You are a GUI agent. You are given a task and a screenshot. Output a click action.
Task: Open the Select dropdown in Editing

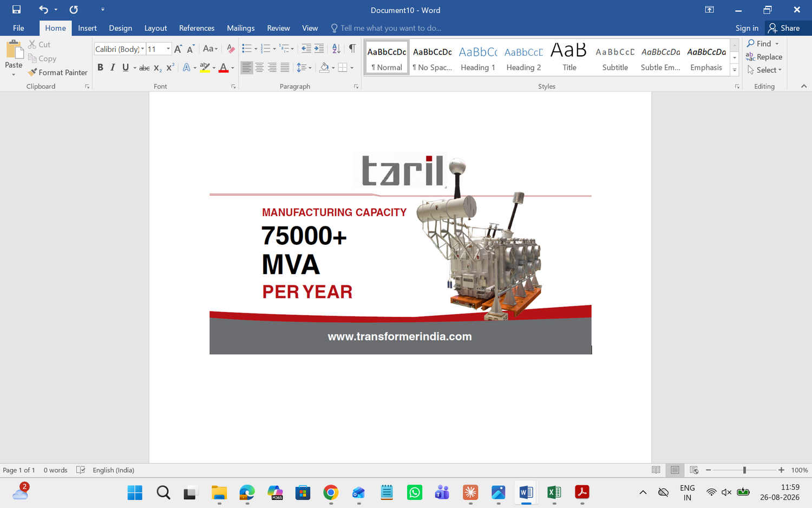(x=764, y=70)
